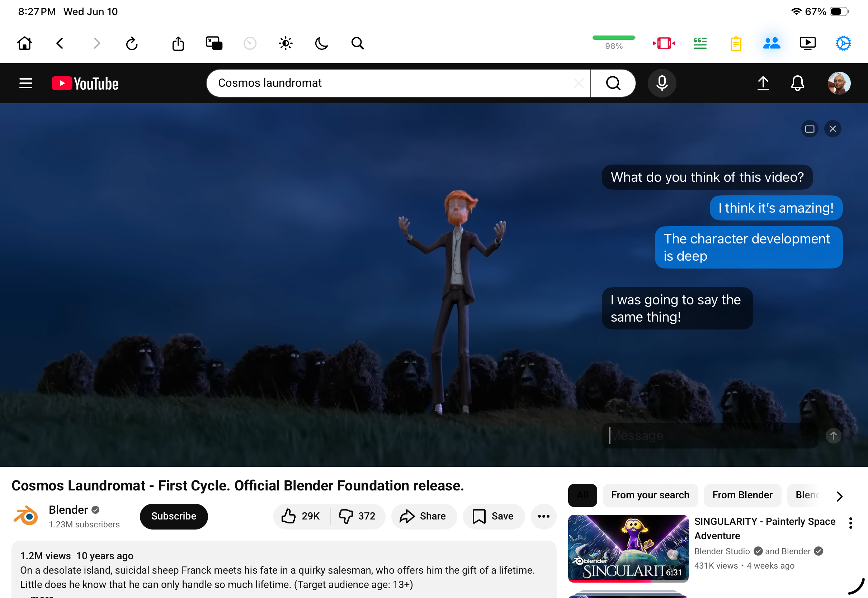This screenshot has width=868, height=598.
Task: Dislike the video showing 372
Action: click(x=358, y=516)
